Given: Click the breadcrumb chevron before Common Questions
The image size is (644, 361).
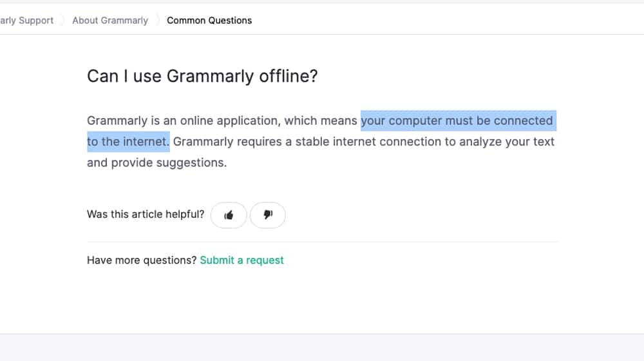Looking at the screenshot, I should (x=158, y=21).
